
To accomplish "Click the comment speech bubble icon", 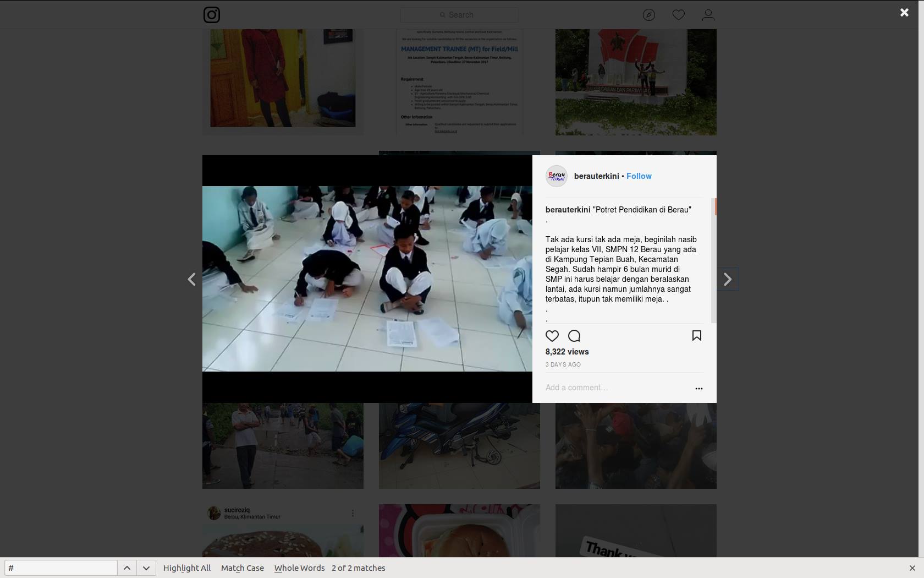I will 574,336.
